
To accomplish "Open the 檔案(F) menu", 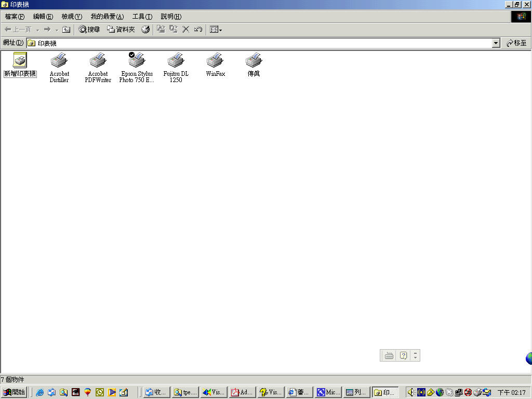I will (15, 17).
